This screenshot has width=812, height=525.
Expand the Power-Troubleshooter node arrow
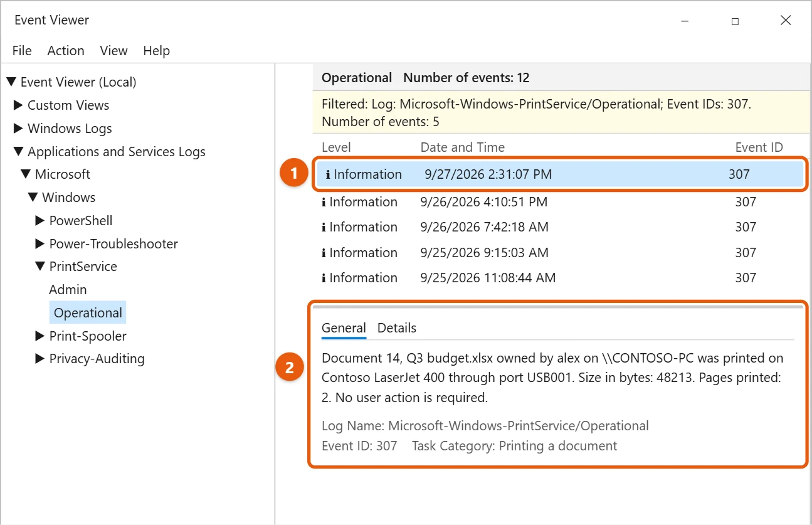40,244
